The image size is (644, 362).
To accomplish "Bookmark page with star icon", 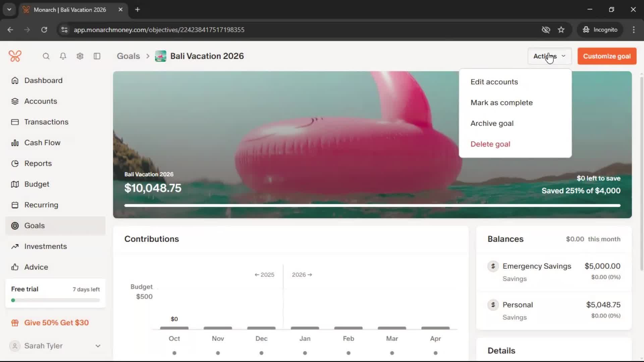I will click(x=561, y=30).
